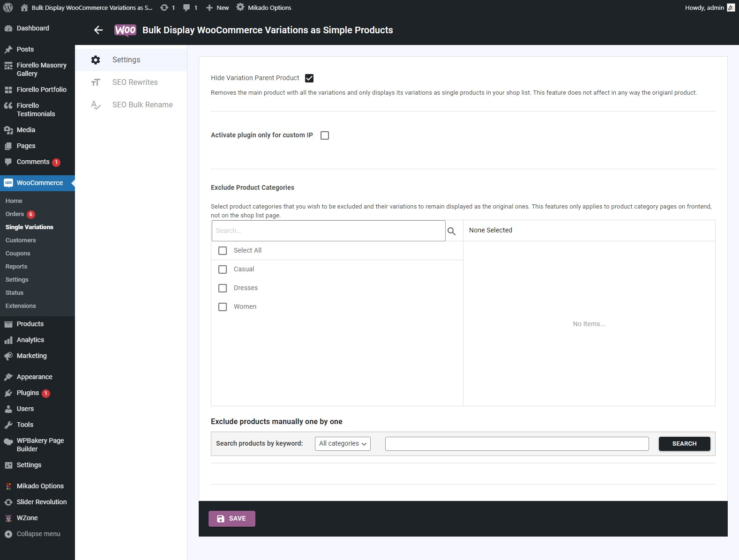Click the Media library icon

point(8,130)
